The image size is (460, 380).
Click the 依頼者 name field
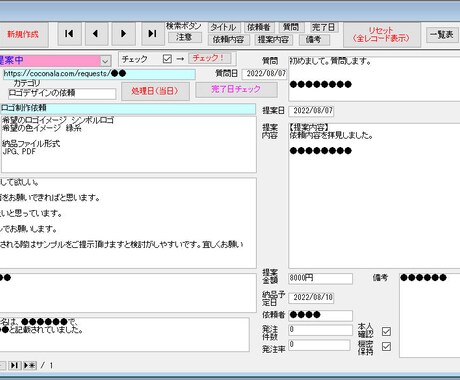pos(320,315)
